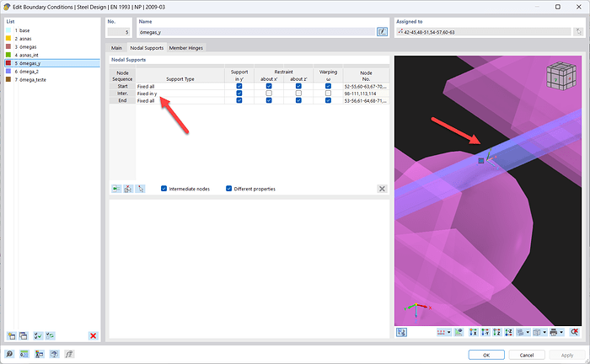The image size is (590, 364).
Task: Click the new boundary condition icon
Action: (x=11, y=335)
